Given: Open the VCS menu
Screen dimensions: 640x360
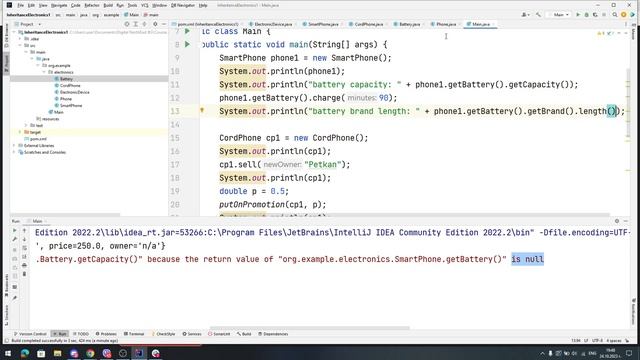Looking at the screenshot, I should coord(144,5).
